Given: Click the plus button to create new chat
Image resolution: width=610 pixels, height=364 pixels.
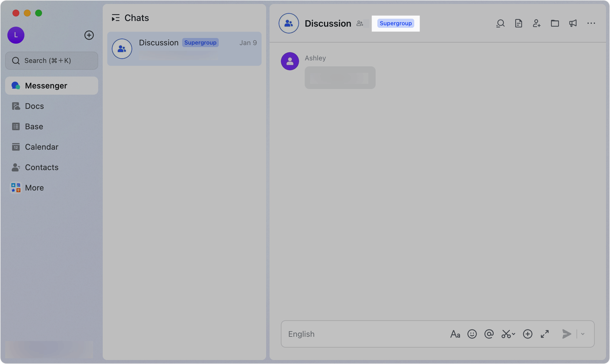Looking at the screenshot, I should [x=89, y=35].
